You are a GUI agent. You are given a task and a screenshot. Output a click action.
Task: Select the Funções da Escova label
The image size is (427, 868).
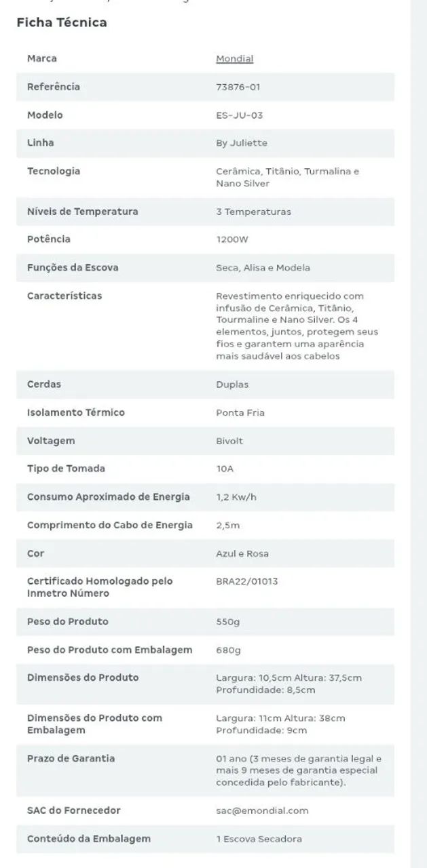click(x=73, y=267)
